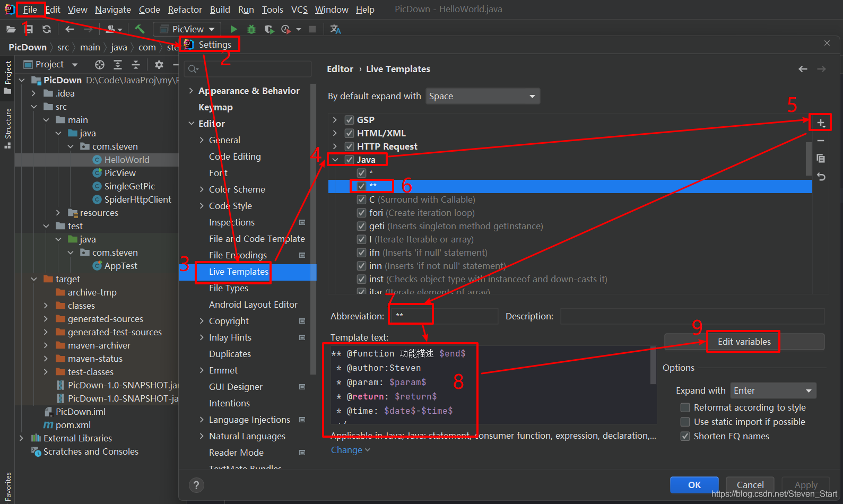The width and height of the screenshot is (843, 504).
Task: Open the Refactor menu
Action: pyautogui.click(x=185, y=10)
